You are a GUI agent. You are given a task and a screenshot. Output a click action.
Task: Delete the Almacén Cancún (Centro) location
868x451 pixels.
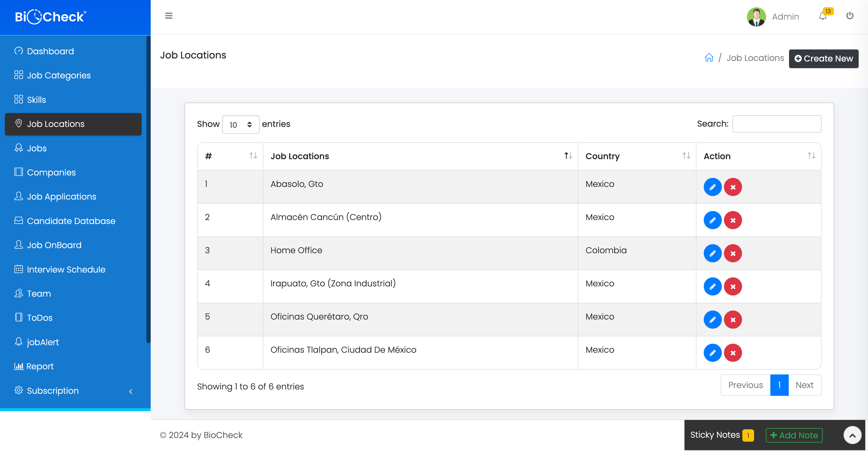733,220
